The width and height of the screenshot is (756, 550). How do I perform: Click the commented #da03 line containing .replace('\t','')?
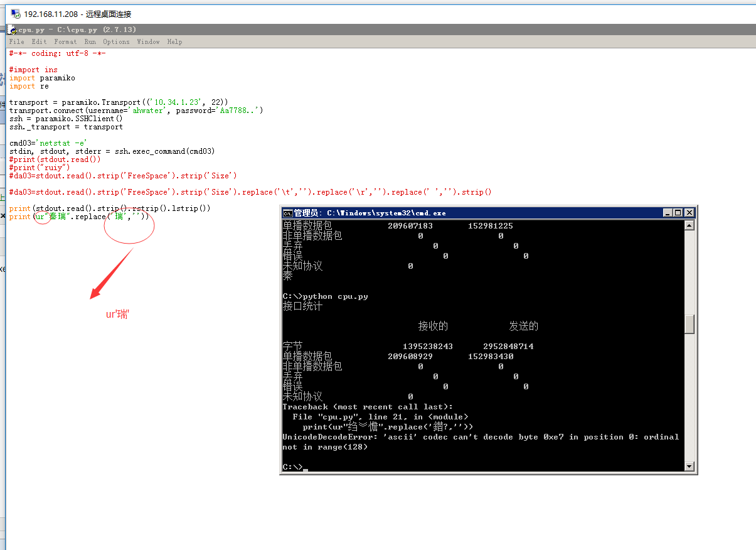pos(250,192)
